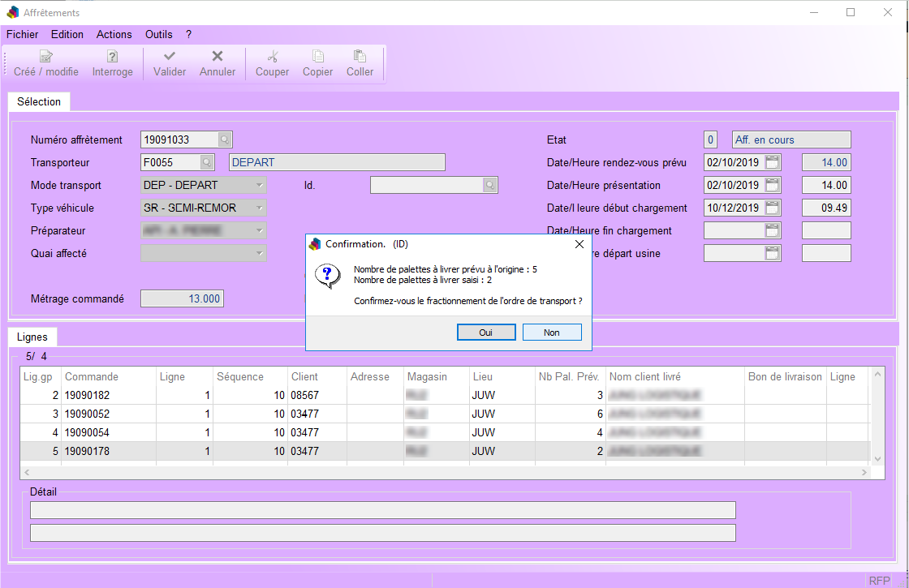909x588 pixels.
Task: Decline fractionnement by clicking Non
Action: click(x=552, y=333)
